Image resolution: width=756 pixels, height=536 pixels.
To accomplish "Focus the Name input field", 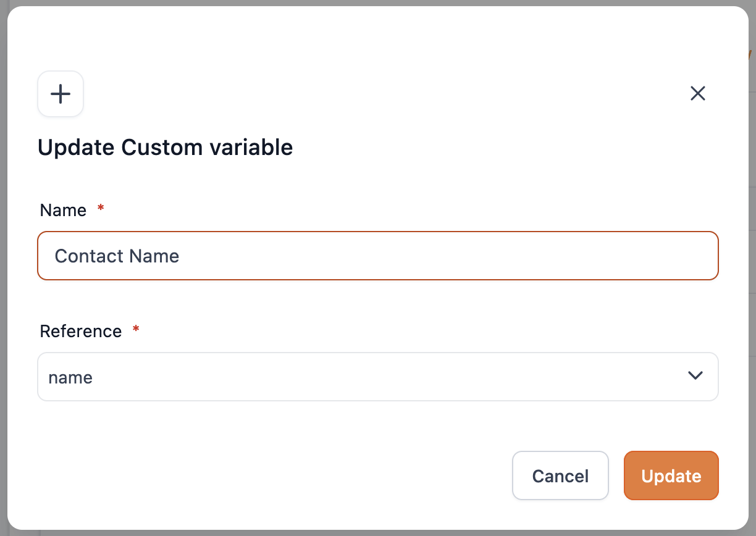I will pyautogui.click(x=377, y=256).
